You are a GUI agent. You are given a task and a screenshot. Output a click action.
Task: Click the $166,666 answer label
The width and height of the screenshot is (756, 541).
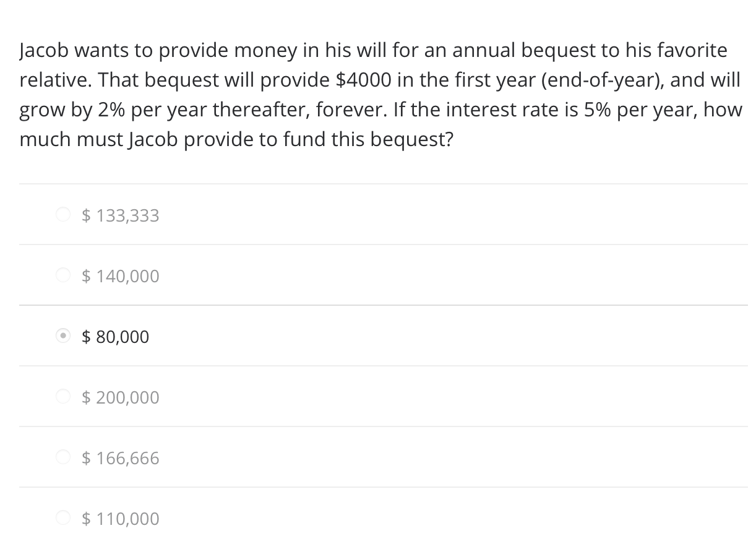120,457
